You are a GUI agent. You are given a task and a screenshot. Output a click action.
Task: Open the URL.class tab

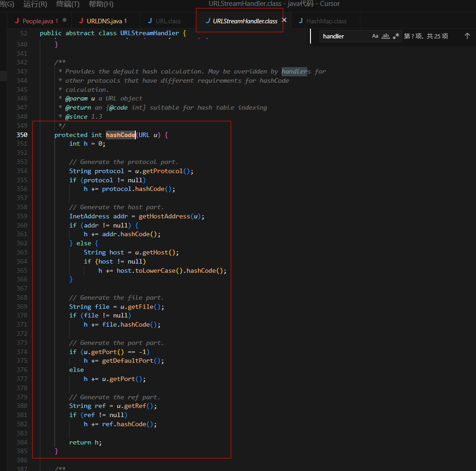tap(168, 21)
